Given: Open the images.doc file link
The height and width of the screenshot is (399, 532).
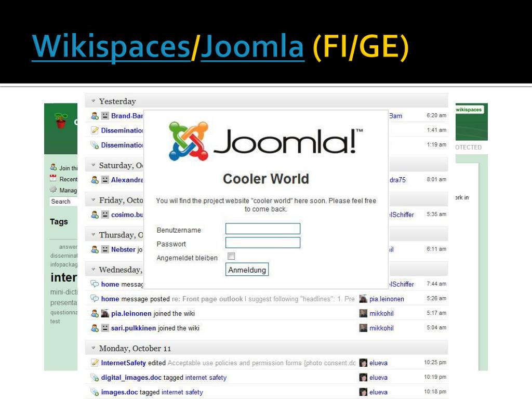Looking at the screenshot, I should (x=119, y=392).
